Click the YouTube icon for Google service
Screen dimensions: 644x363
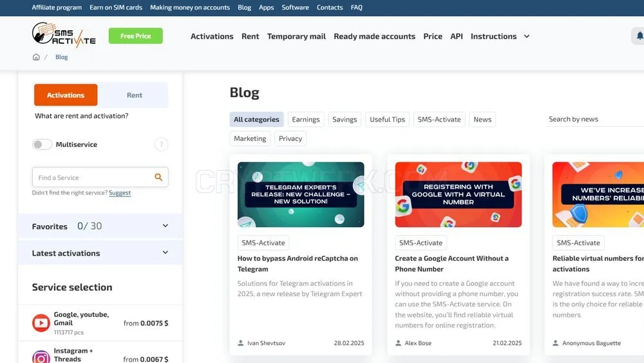coord(41,322)
